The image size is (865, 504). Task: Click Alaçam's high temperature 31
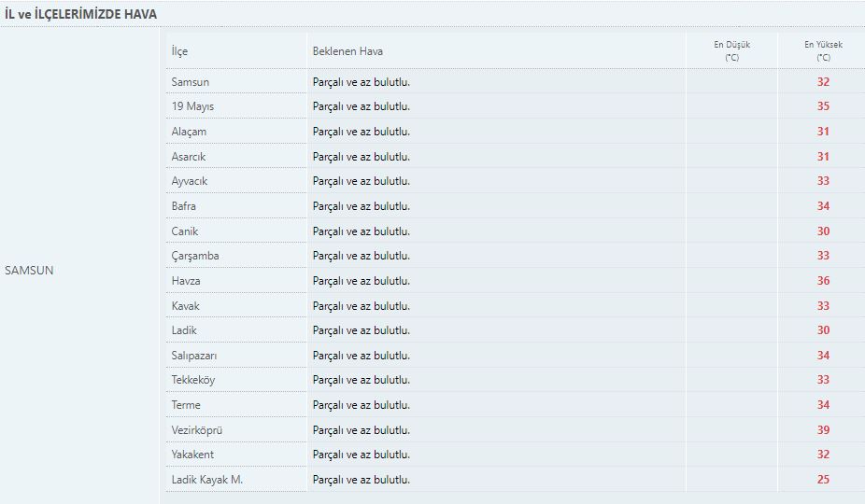pos(823,132)
